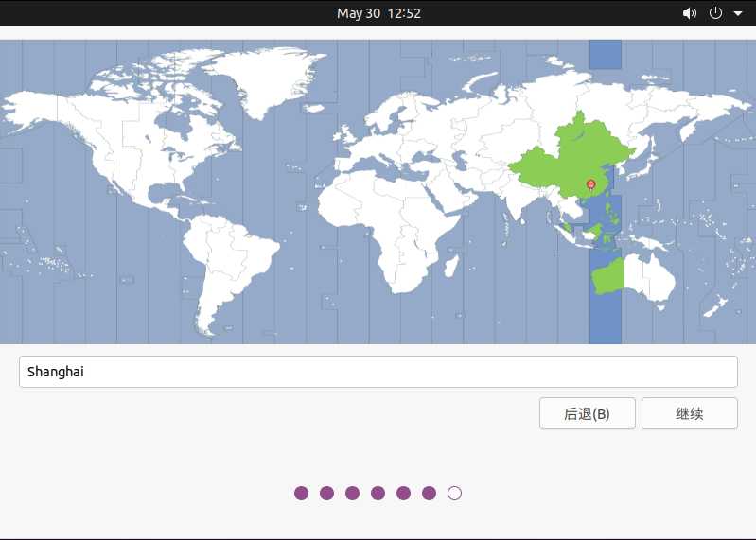Click the 继续 continue button
This screenshot has height=540, width=756.
(690, 413)
